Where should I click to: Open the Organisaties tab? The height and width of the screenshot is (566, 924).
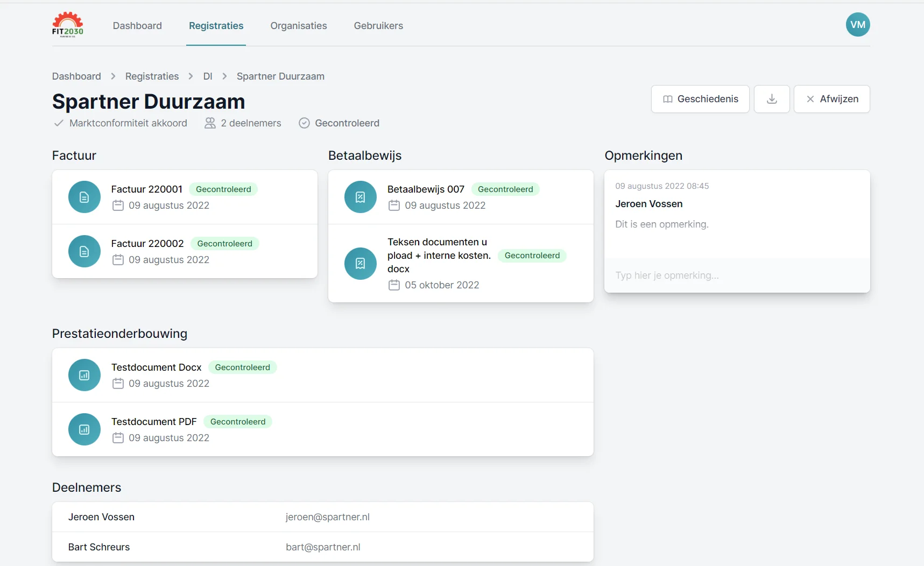pos(298,26)
